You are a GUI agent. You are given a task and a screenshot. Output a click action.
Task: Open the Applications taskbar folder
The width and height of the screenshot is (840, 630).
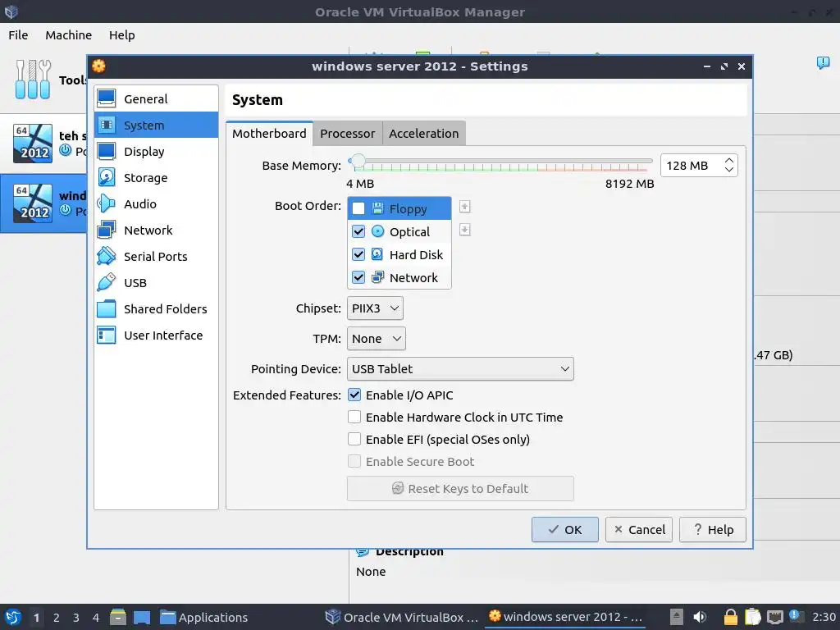tap(204, 617)
